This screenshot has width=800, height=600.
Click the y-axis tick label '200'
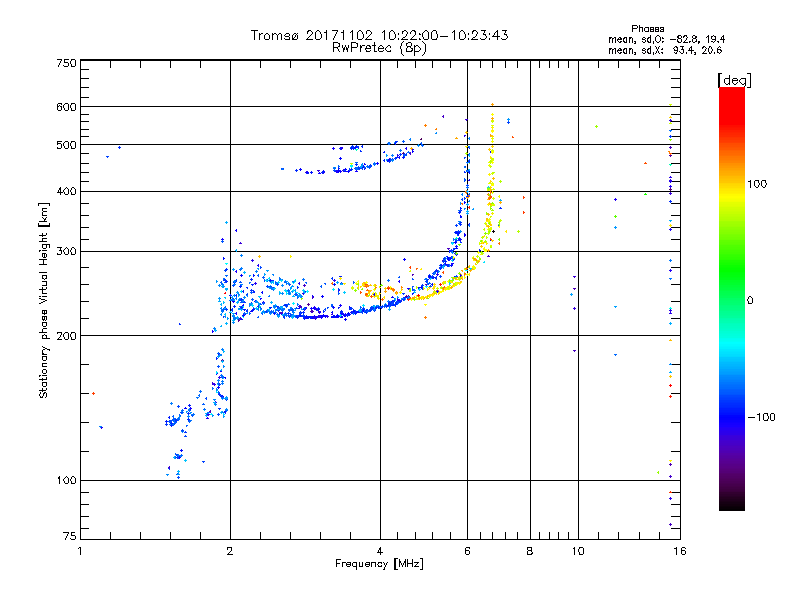pos(67,336)
